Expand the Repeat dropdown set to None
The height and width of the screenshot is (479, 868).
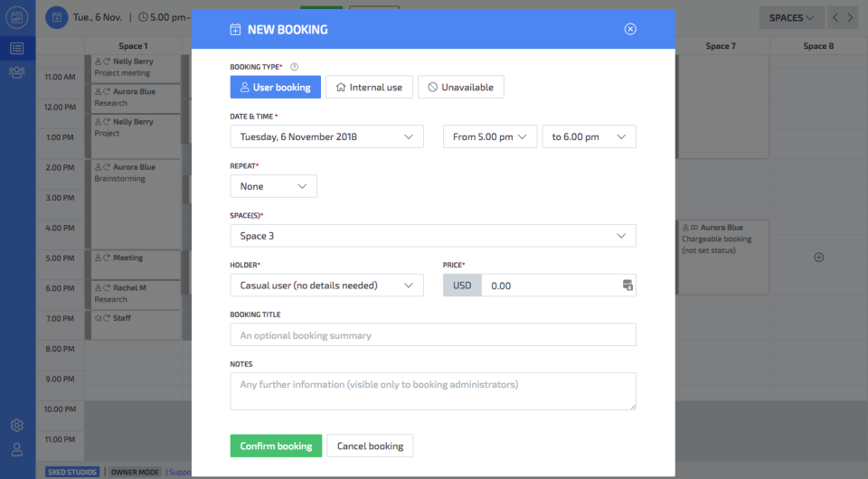[273, 186]
